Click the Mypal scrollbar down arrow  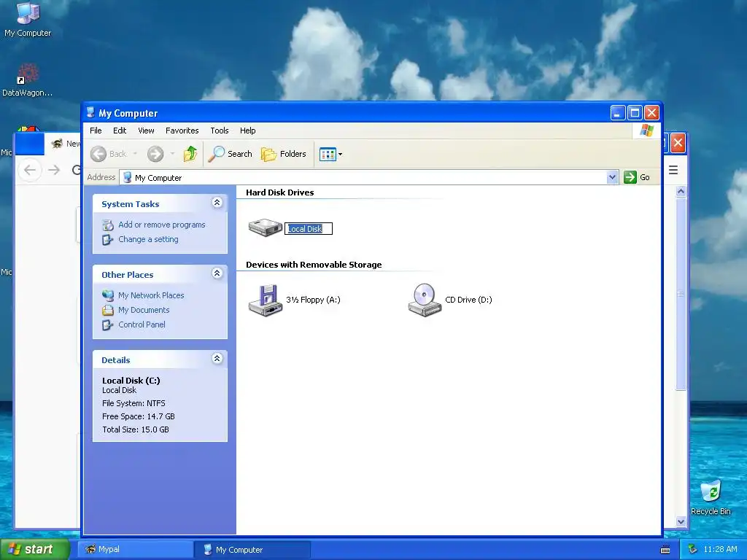(x=681, y=521)
